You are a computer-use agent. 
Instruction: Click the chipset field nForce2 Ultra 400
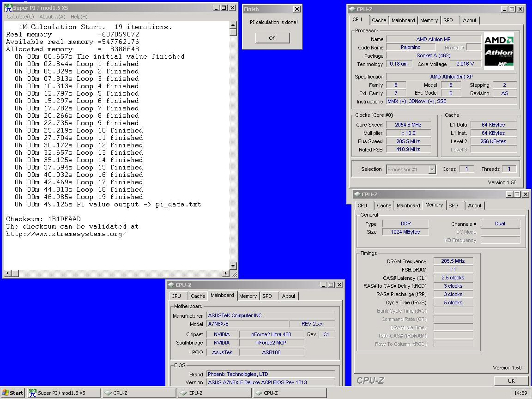272,334
